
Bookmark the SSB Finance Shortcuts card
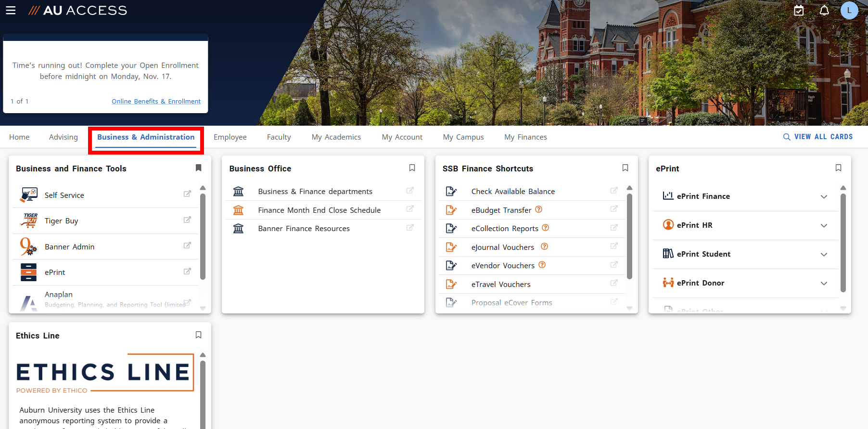625,168
